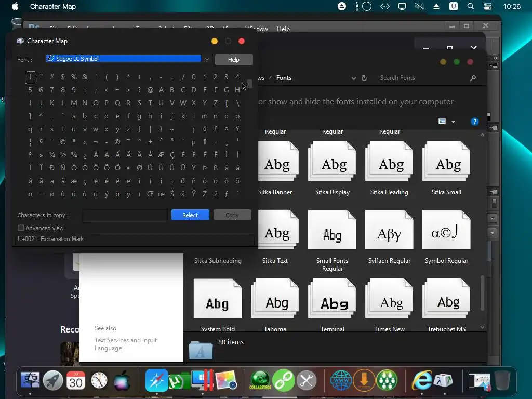Screen dimensions: 532x399
Task: Select the ¾ fraction character
Action: 74,155
